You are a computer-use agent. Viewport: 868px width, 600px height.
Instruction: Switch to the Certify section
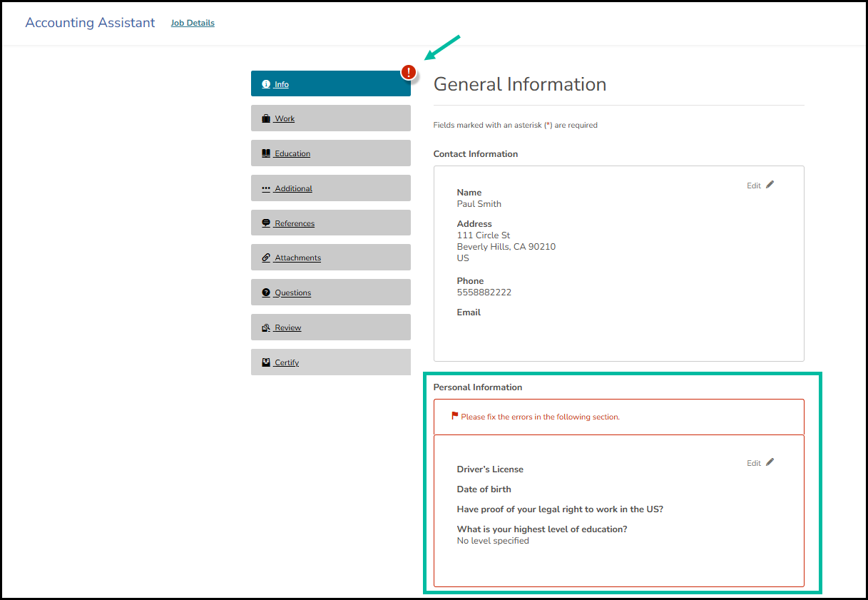click(x=330, y=362)
